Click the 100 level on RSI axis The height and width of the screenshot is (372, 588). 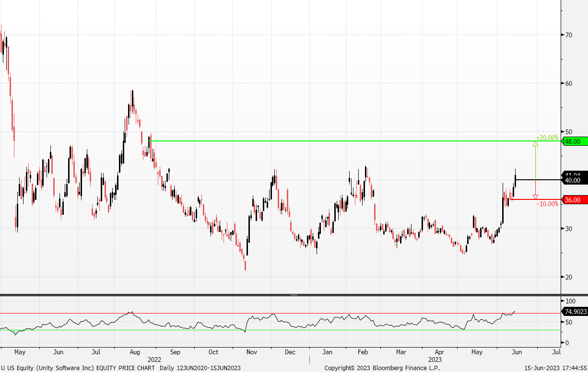click(571, 301)
